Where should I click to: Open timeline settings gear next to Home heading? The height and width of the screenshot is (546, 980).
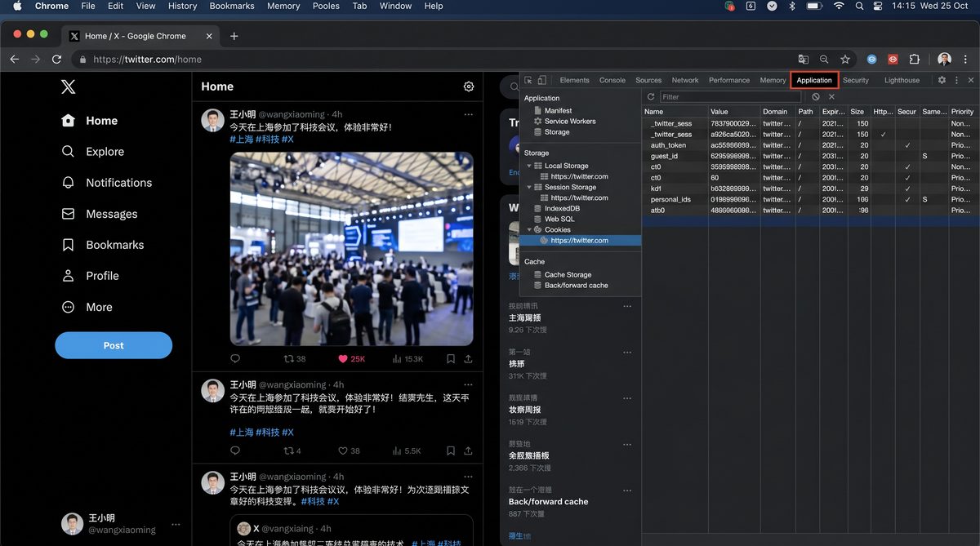(x=469, y=87)
